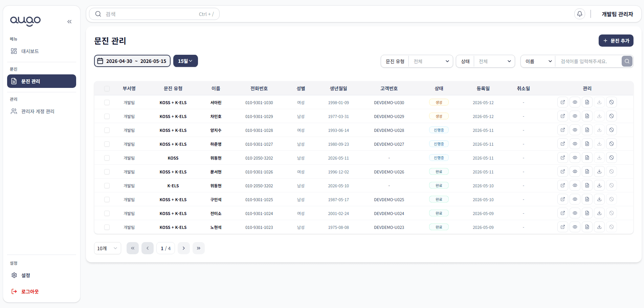Open notifications bell icon
The image size is (644, 308).
tap(580, 14)
